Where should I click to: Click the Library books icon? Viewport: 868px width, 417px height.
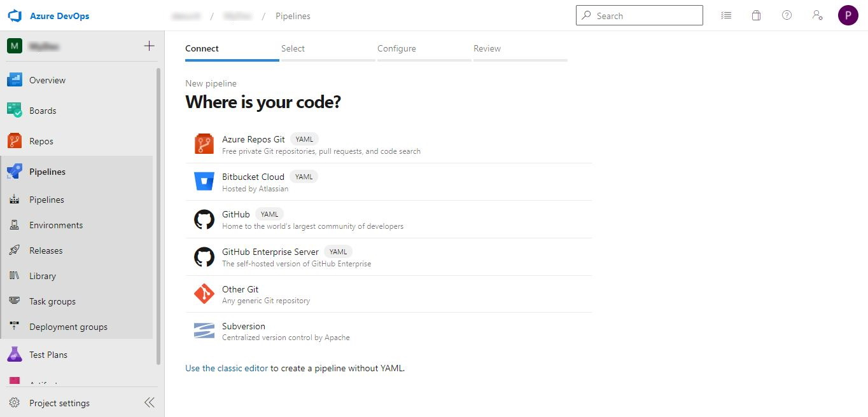pos(15,276)
